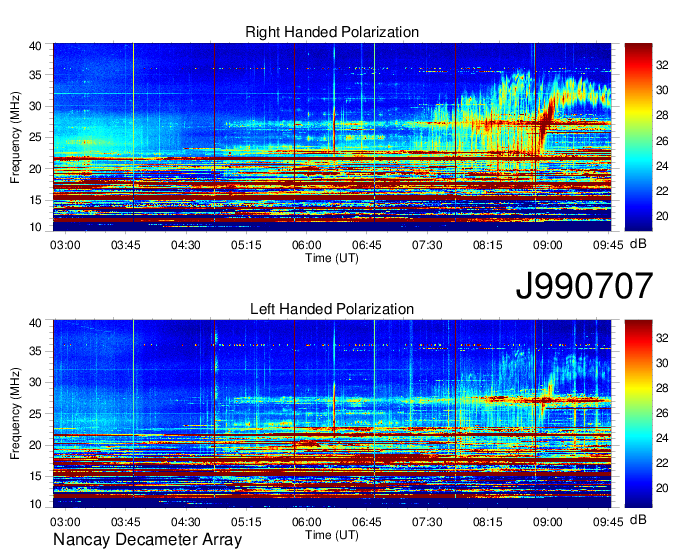This screenshot has height=552, width=680.
Task: Click the 35 MHz tick on Right Handed plot
Action: coord(35,75)
